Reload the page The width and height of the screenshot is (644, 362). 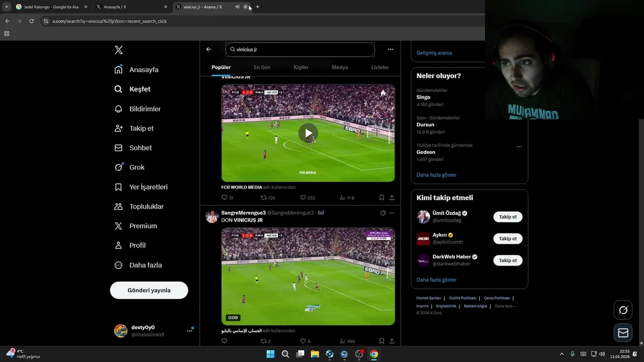click(31, 21)
